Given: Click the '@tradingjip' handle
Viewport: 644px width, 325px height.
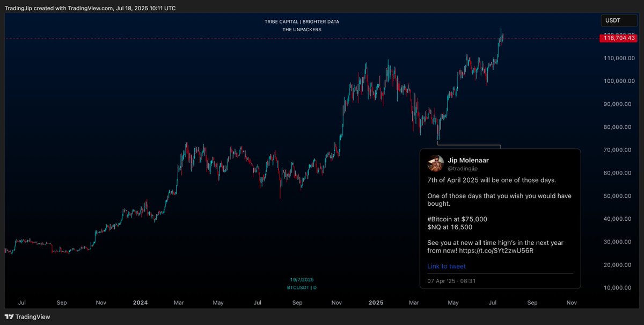Looking at the screenshot, I should tap(463, 169).
